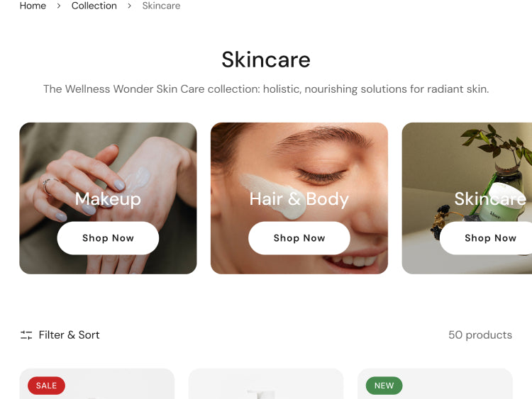Click the chevron after Home breadcrumb

pos(59,6)
